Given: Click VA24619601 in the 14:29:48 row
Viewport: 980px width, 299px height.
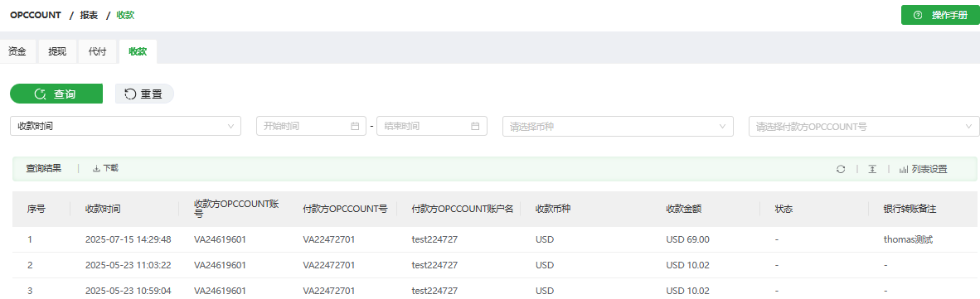Looking at the screenshot, I should click(x=220, y=239).
